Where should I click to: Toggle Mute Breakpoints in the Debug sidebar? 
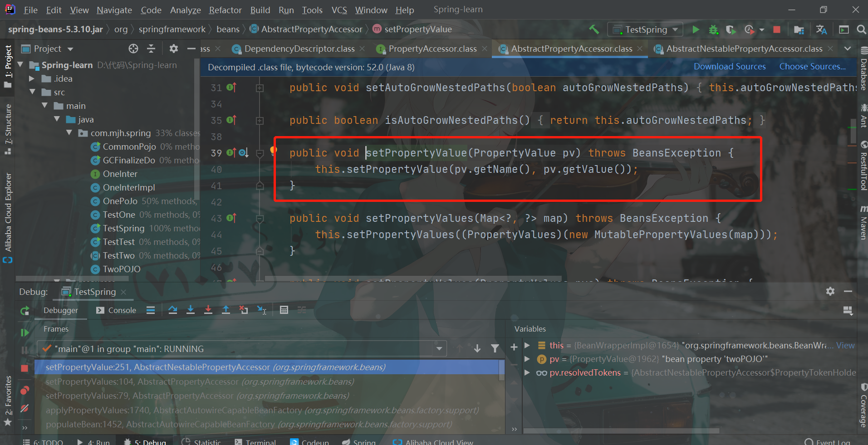coord(25,408)
